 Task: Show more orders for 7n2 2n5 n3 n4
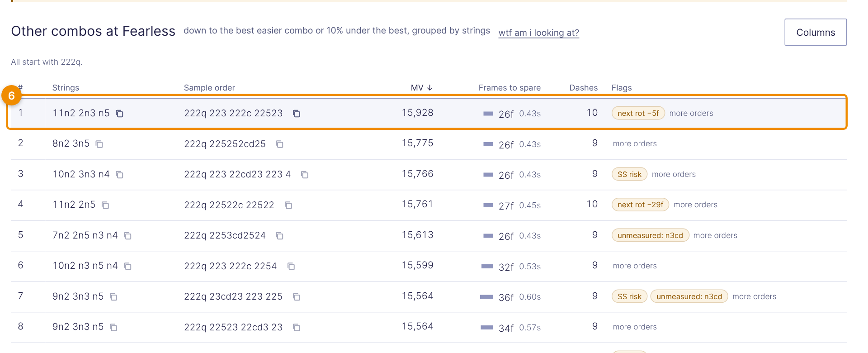(715, 235)
